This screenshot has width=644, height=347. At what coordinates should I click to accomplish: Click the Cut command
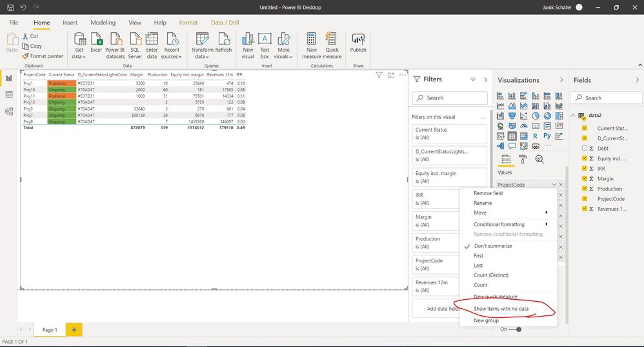pyautogui.click(x=30, y=36)
